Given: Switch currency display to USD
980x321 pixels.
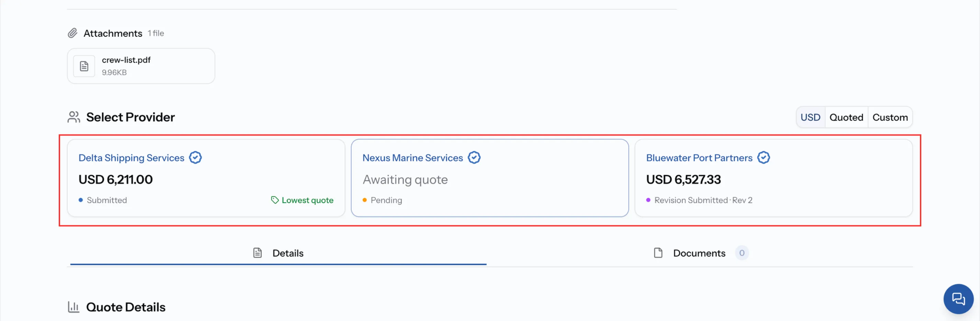Looking at the screenshot, I should 810,117.
